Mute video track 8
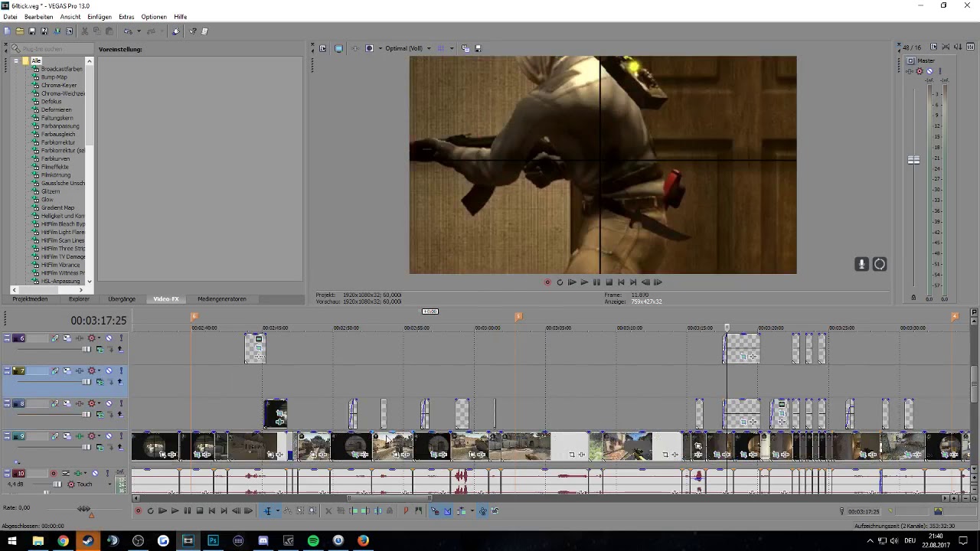The height and width of the screenshot is (551, 980). point(109,403)
